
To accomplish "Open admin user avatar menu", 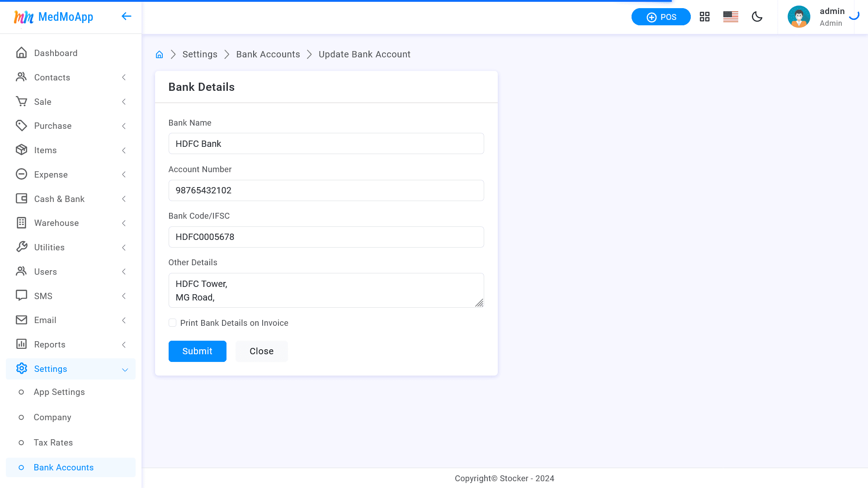I will click(799, 17).
